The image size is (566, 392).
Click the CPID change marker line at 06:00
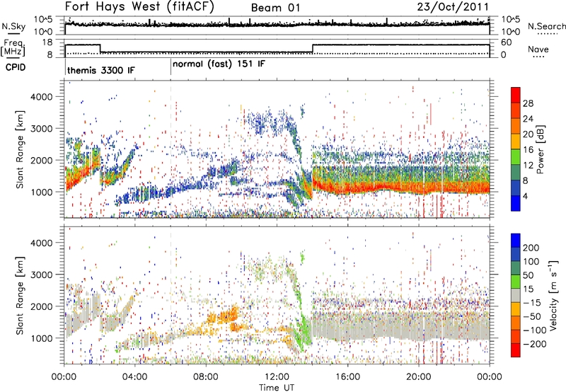coord(171,68)
